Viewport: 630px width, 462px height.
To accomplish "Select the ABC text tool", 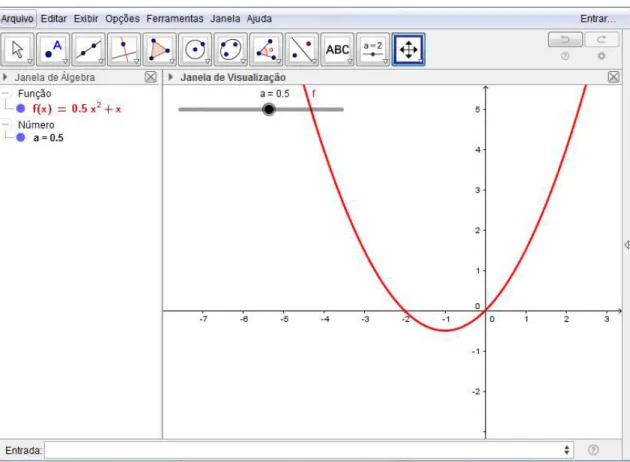I will point(337,50).
